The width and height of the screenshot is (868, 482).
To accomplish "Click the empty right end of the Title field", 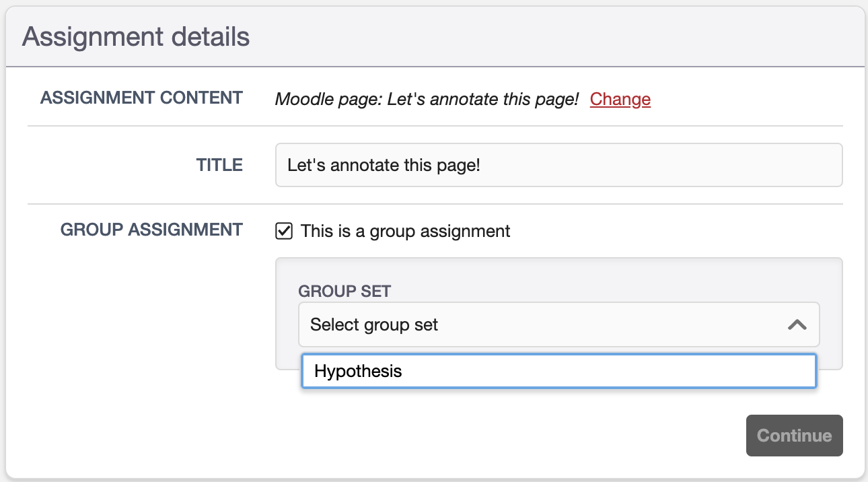I will pos(740,165).
